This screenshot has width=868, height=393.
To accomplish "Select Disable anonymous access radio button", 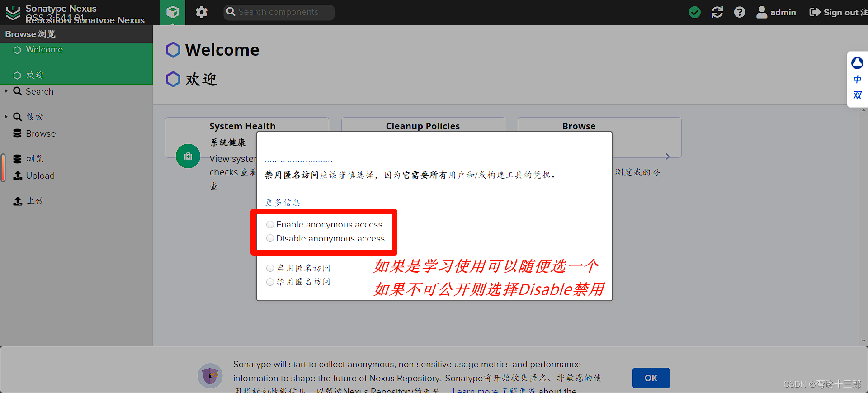I will 270,238.
